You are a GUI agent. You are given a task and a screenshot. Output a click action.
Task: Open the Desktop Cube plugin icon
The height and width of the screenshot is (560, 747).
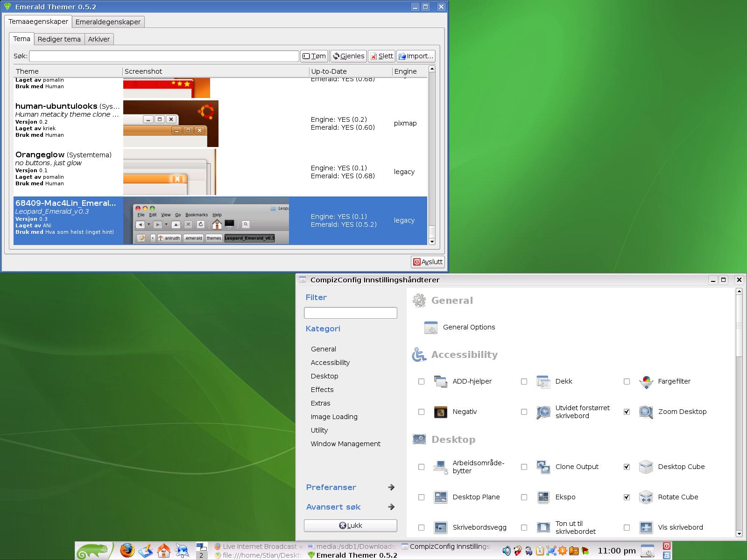(x=646, y=467)
